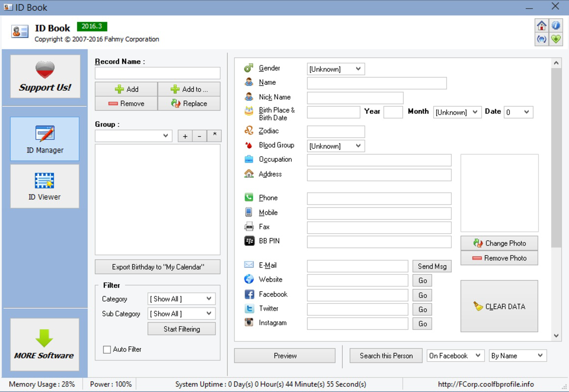The width and height of the screenshot is (569, 392).
Task: Click the blood drop icon
Action: tap(249, 145)
